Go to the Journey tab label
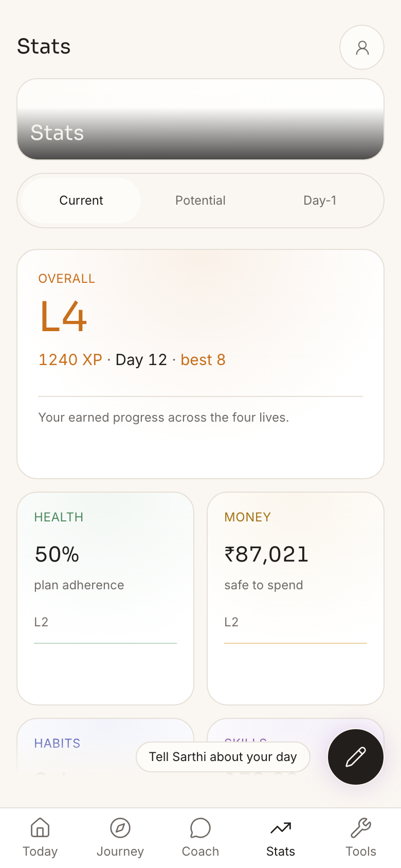The width and height of the screenshot is (401, 868). (120, 852)
